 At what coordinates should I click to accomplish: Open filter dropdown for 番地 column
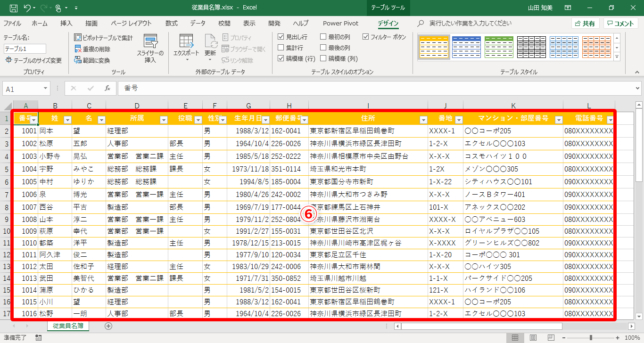click(459, 120)
